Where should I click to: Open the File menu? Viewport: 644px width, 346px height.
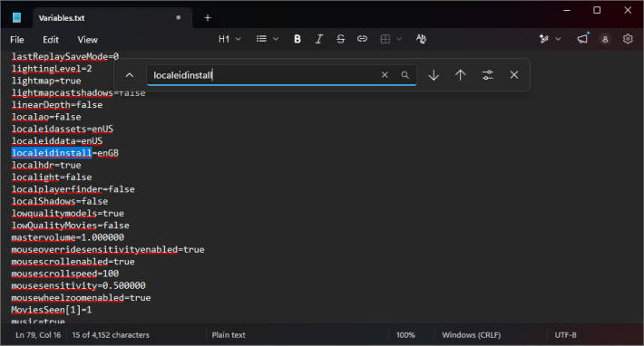coord(17,40)
